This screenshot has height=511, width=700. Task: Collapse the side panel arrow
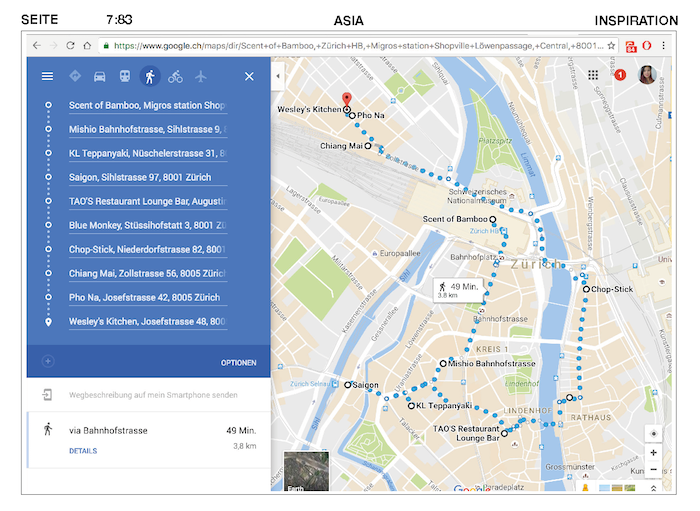coord(278,76)
